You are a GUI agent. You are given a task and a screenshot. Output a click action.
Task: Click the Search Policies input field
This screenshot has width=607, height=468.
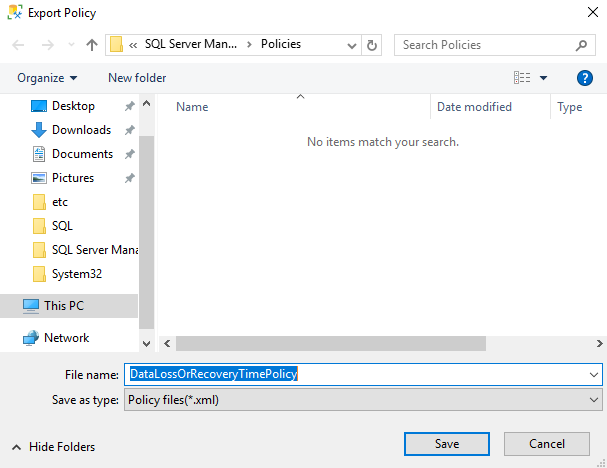pyautogui.click(x=485, y=45)
